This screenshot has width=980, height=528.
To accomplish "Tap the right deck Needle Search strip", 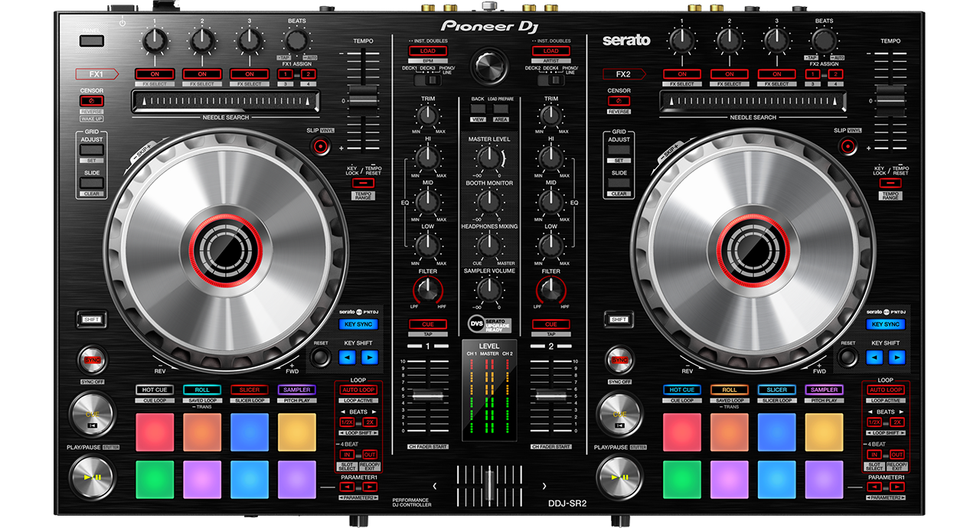I will point(753,101).
